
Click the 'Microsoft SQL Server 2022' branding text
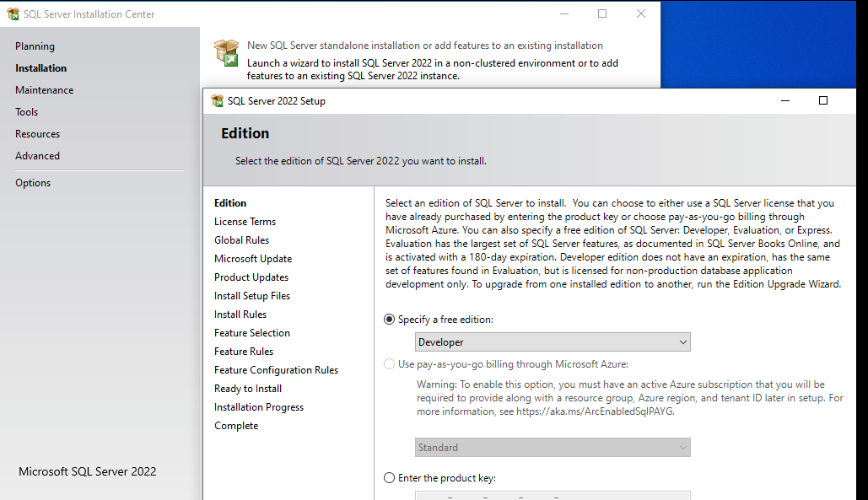[88, 472]
